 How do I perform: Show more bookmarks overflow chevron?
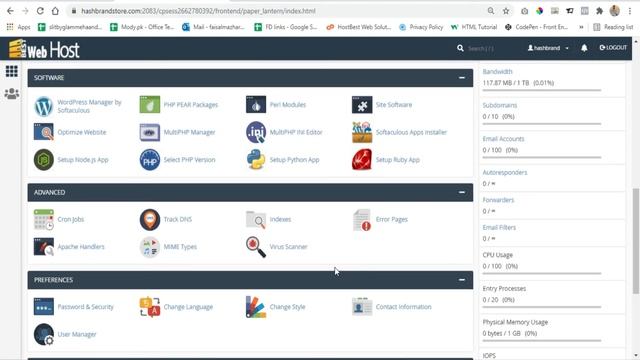(581, 27)
